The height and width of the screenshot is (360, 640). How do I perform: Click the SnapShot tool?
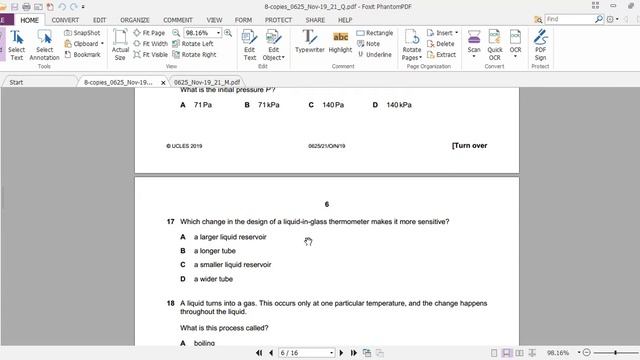(x=82, y=33)
